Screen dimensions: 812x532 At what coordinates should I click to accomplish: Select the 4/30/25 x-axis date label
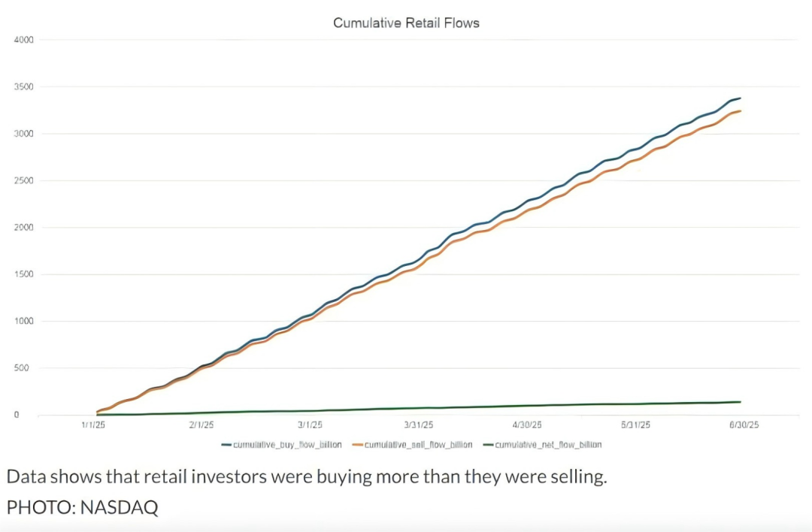(527, 425)
